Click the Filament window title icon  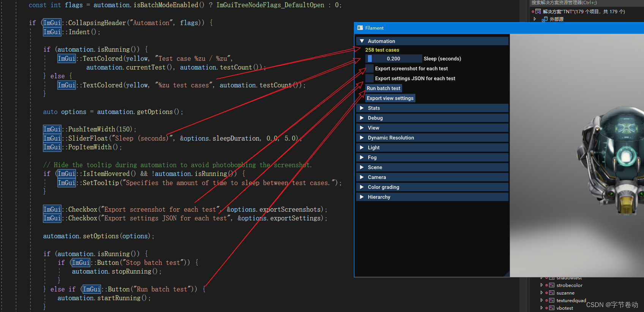tap(360, 28)
